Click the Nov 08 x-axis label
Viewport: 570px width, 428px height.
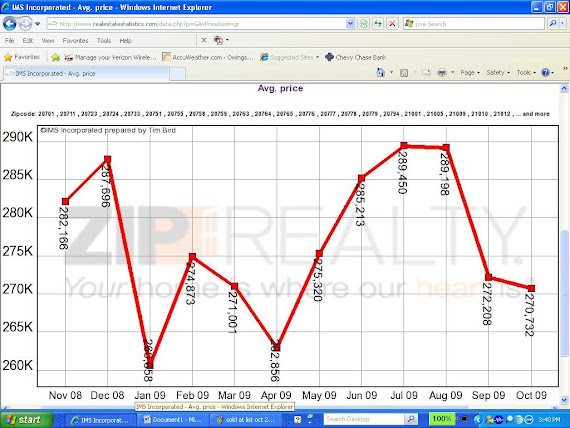65,395
